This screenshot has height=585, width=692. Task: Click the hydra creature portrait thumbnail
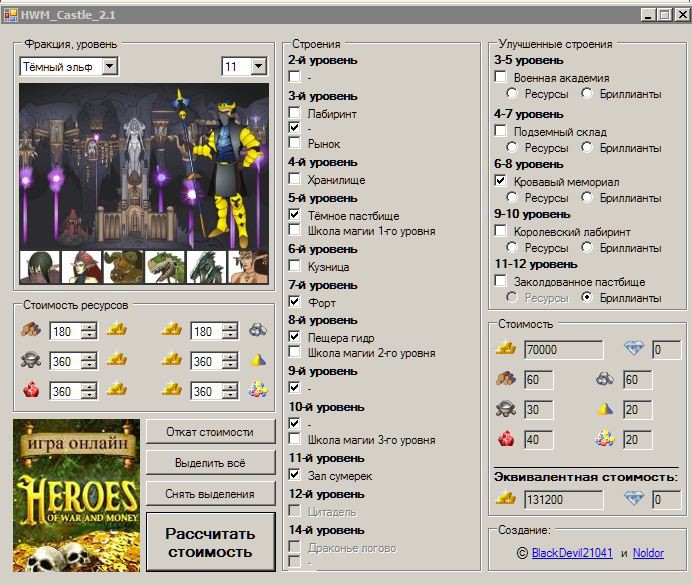coord(206,267)
